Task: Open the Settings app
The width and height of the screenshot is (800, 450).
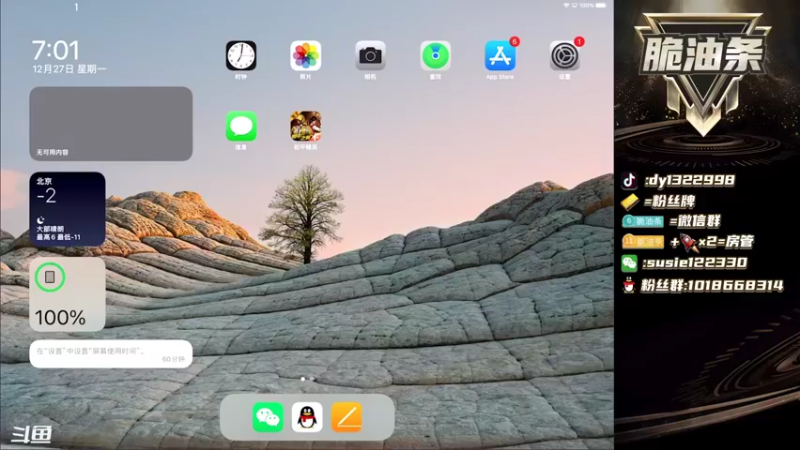Action: pyautogui.click(x=564, y=56)
